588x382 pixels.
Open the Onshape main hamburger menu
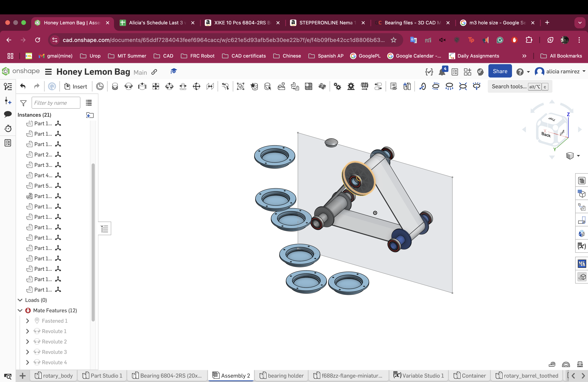click(48, 72)
